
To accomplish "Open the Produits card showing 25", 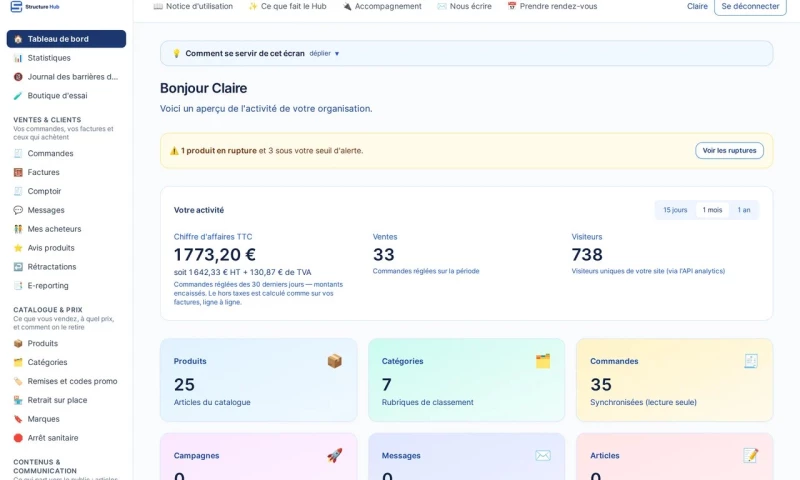I will 259,380.
